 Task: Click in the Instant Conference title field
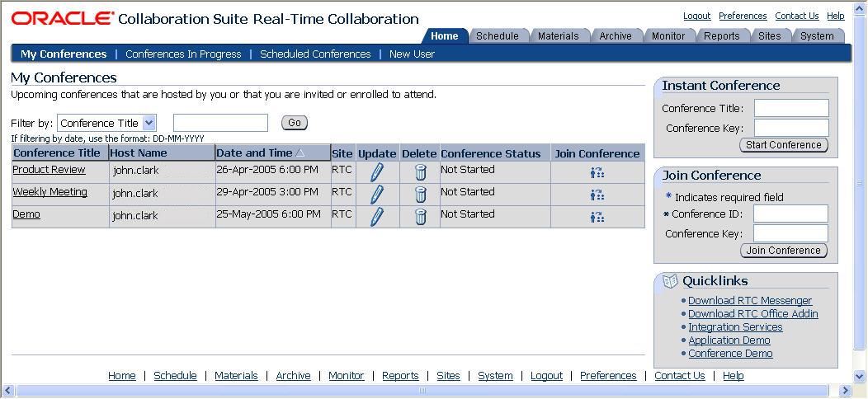(x=790, y=108)
